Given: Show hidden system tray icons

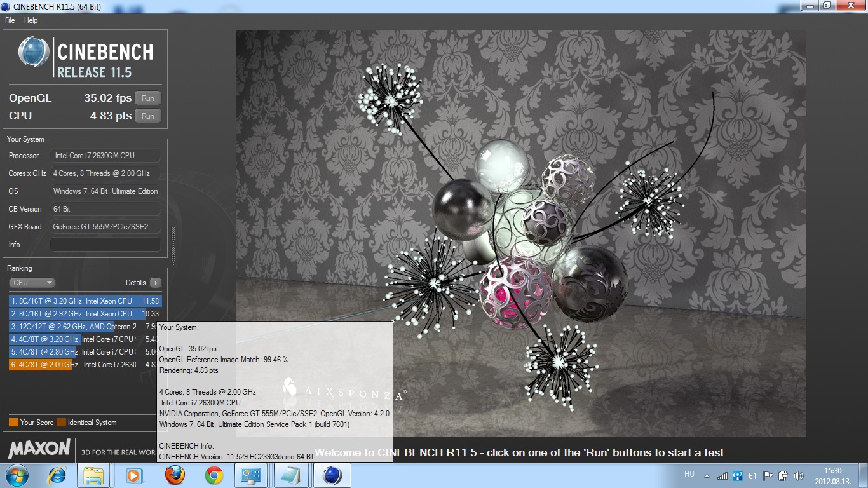Looking at the screenshot, I should pyautogui.click(x=707, y=476).
